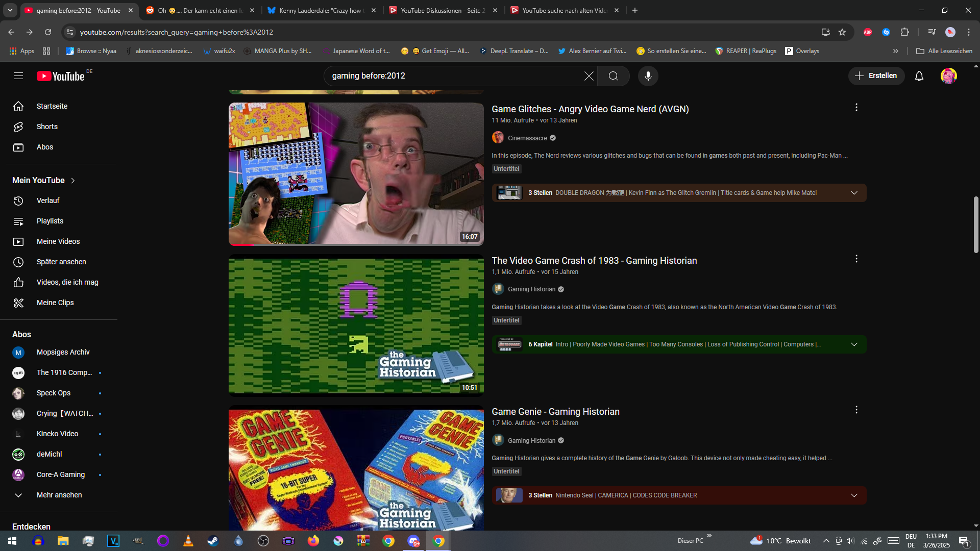Open the notifications bell
The image size is (980, 551).
tap(919, 76)
